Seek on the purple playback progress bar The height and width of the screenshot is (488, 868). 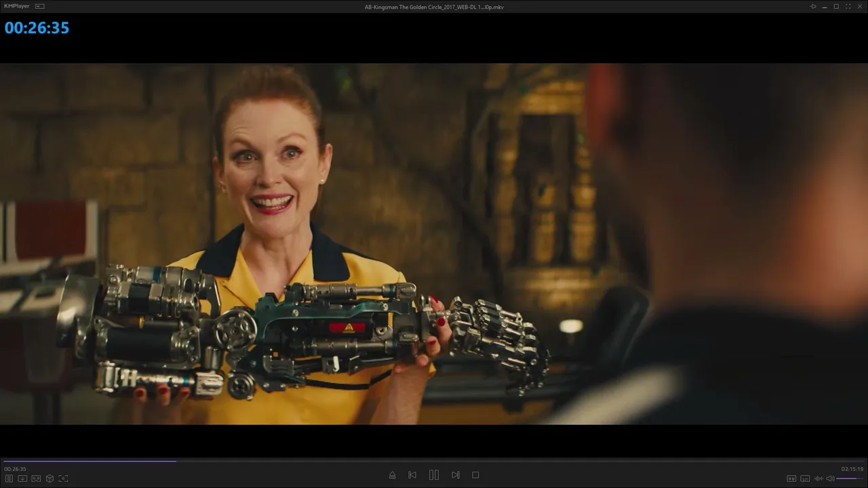point(434,461)
